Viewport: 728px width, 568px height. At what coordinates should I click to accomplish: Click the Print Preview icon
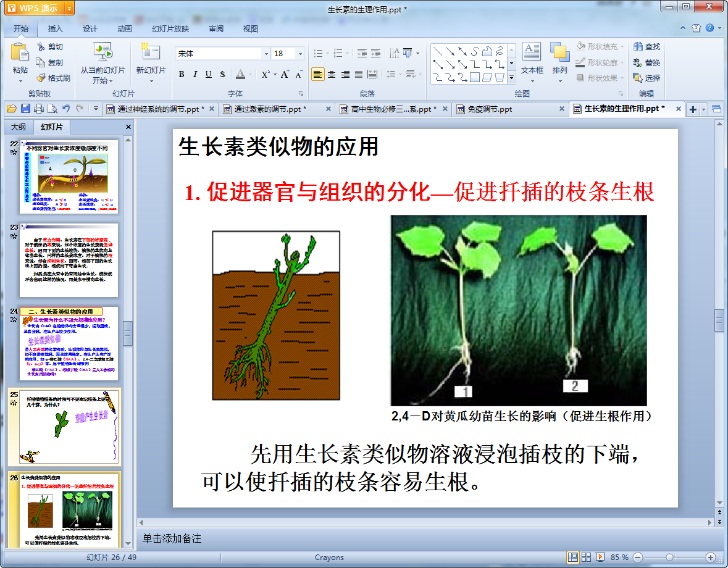(52, 109)
